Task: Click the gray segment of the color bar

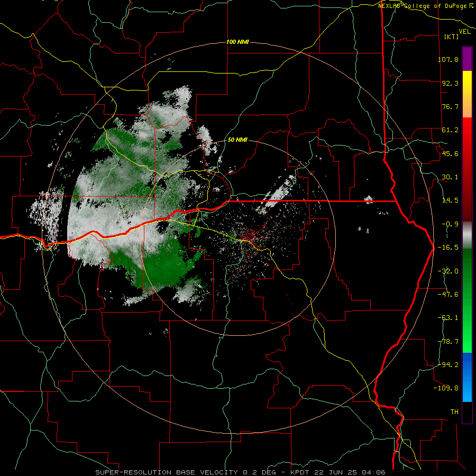Action: click(467, 235)
